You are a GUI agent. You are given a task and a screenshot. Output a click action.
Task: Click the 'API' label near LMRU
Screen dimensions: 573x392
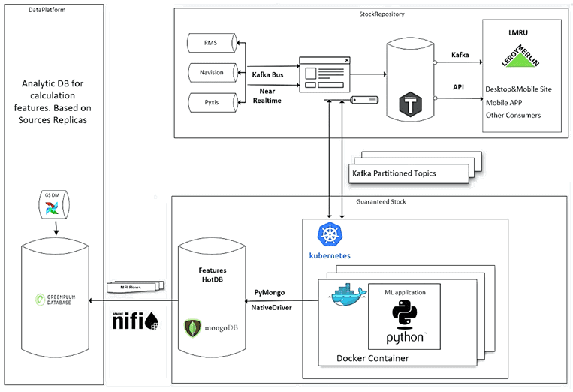pyautogui.click(x=458, y=87)
